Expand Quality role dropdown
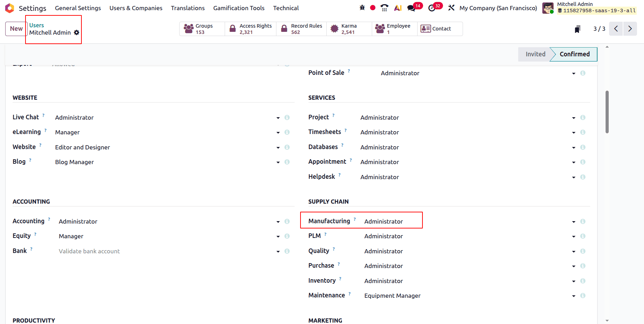Screen dimensions: 644x324 coord(574,252)
